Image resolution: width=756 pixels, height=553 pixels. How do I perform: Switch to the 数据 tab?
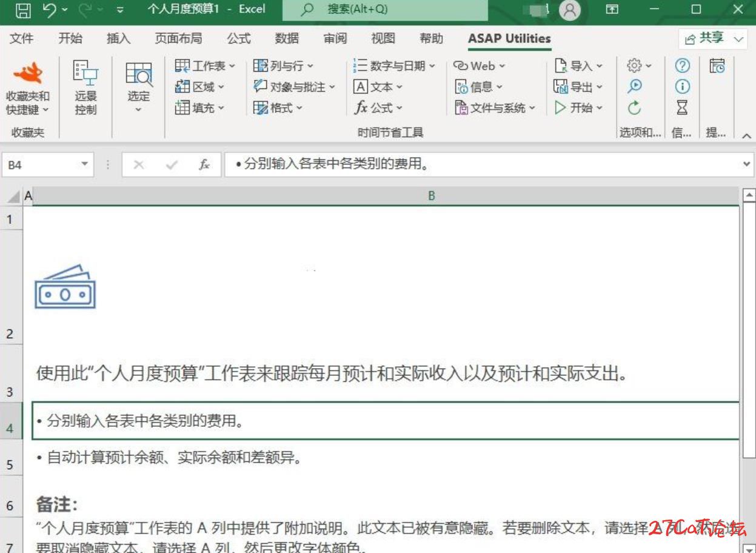(287, 39)
